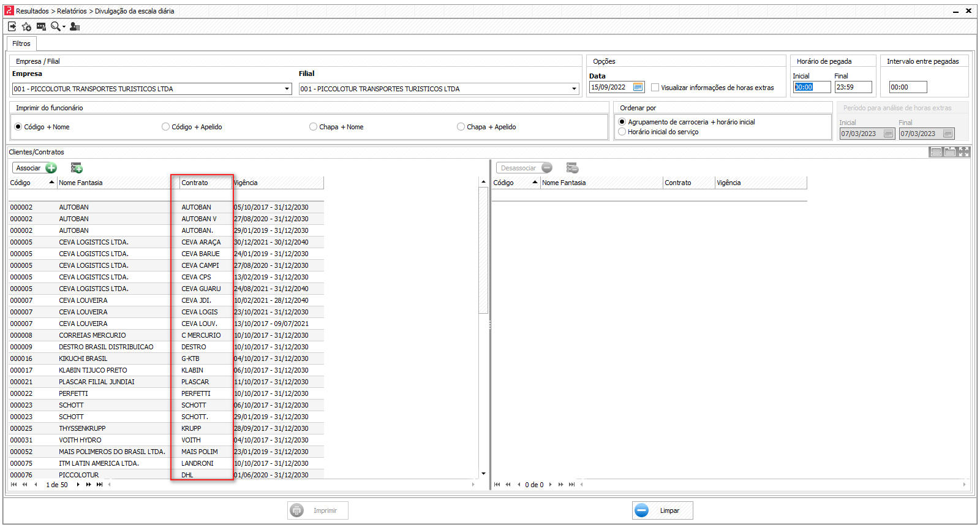Click the Limpar button
Viewport: 980px width, 527px height.
[x=663, y=510]
